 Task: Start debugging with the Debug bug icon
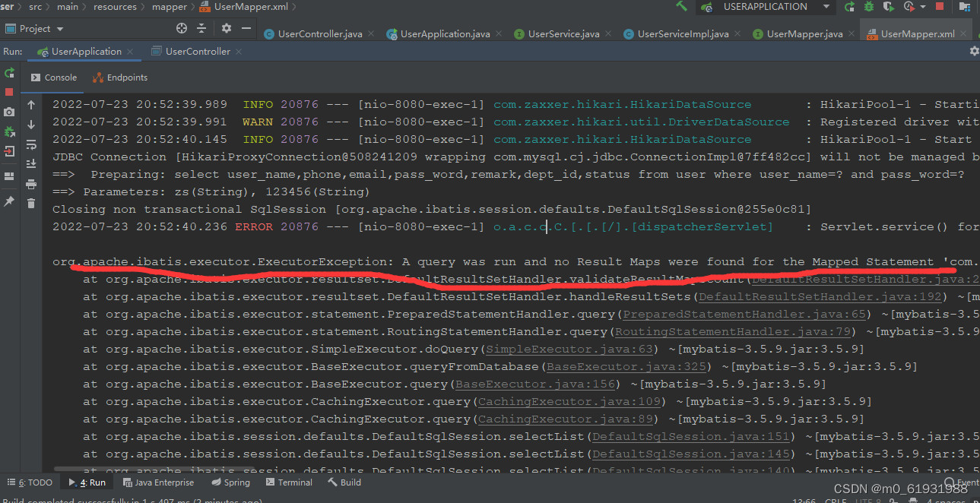pyautogui.click(x=869, y=7)
